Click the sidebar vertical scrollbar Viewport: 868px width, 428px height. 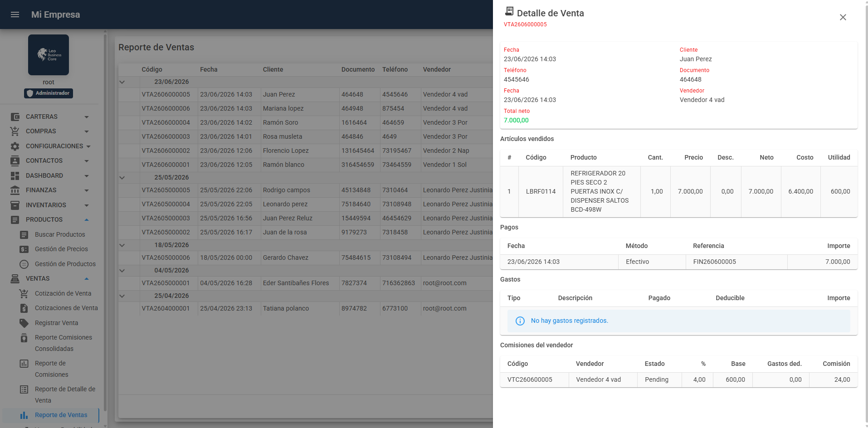(x=105, y=222)
